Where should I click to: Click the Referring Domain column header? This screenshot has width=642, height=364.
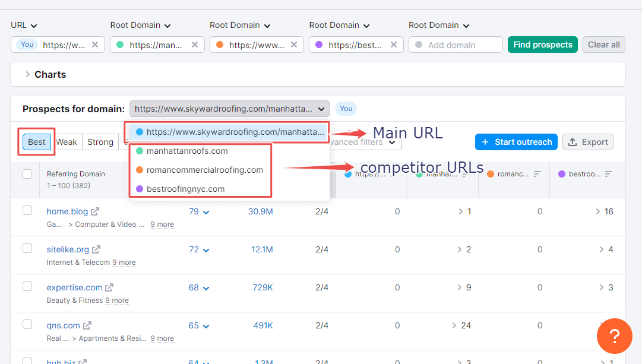coord(76,174)
